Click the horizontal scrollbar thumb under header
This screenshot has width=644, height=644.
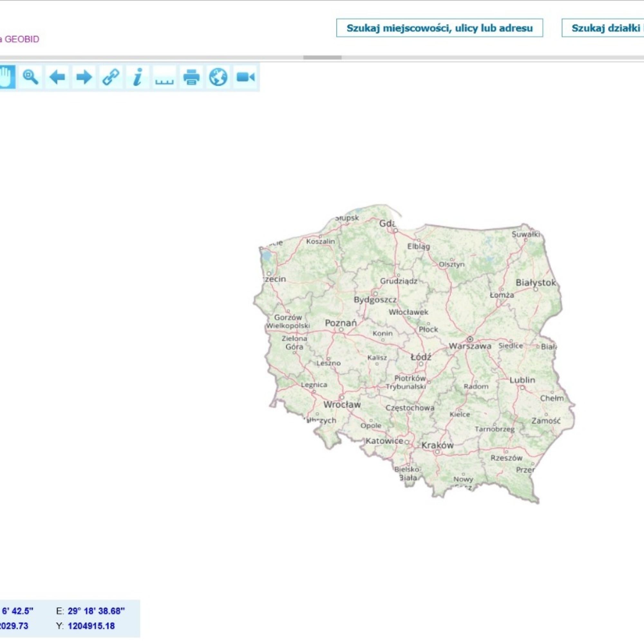pos(322,57)
